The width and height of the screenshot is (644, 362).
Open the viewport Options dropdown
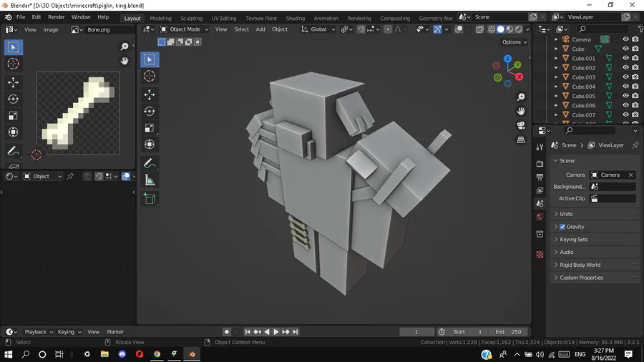(514, 42)
